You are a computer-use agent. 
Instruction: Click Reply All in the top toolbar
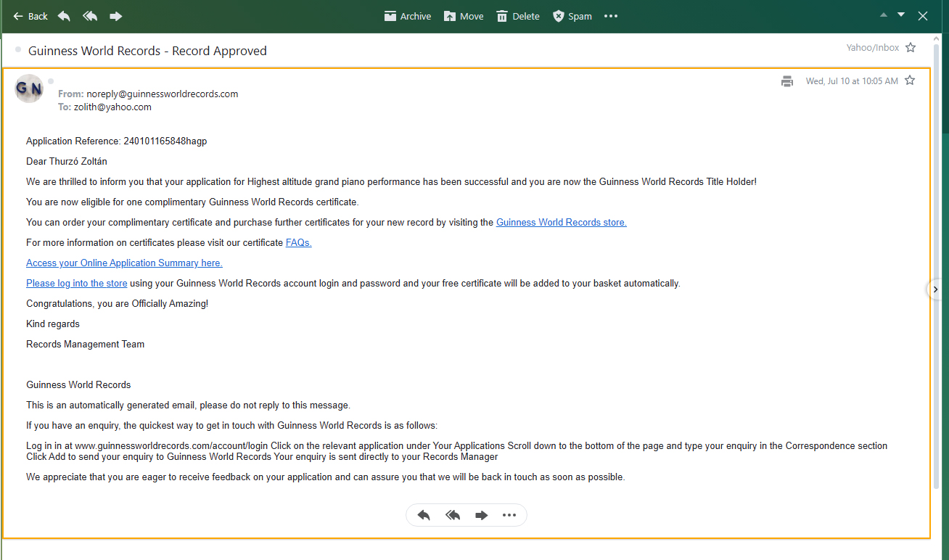90,16
